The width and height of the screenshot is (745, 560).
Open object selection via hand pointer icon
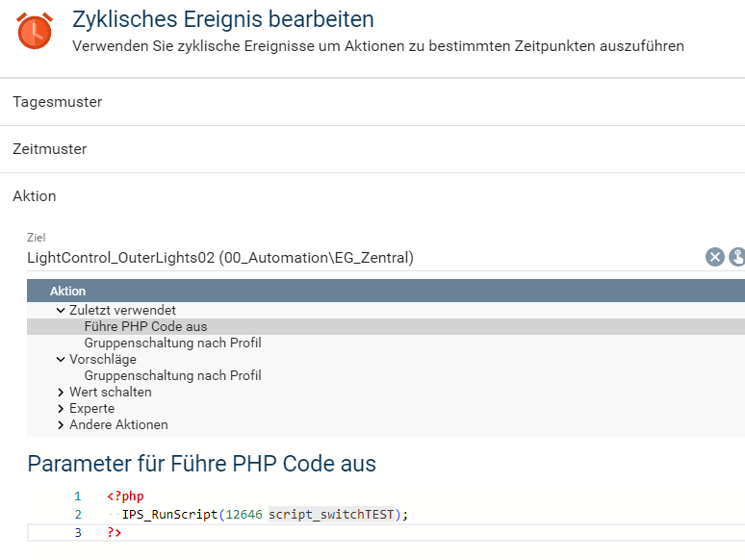[x=737, y=258]
